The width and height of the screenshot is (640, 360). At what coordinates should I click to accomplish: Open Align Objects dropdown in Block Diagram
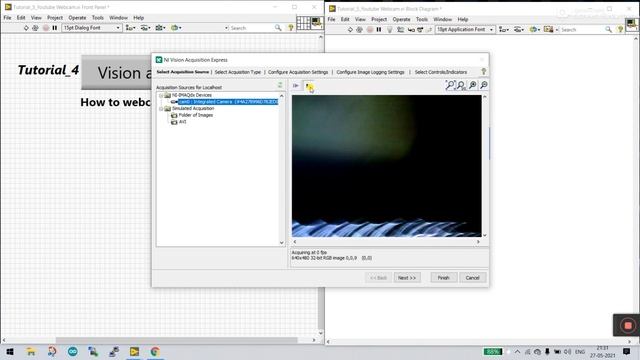coord(504,29)
